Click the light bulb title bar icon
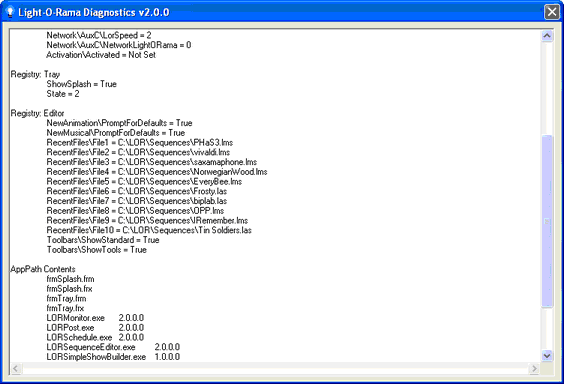 [x=10, y=12]
